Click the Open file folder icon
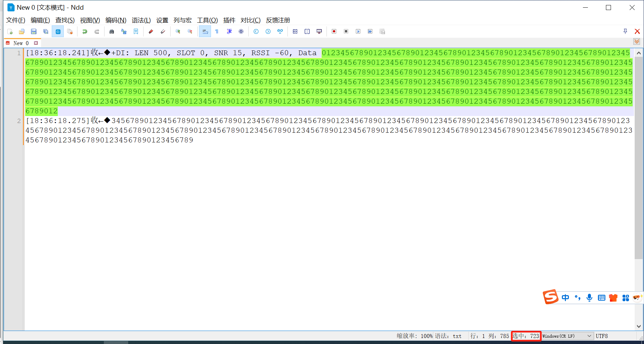The height and width of the screenshot is (344, 644). (22, 31)
